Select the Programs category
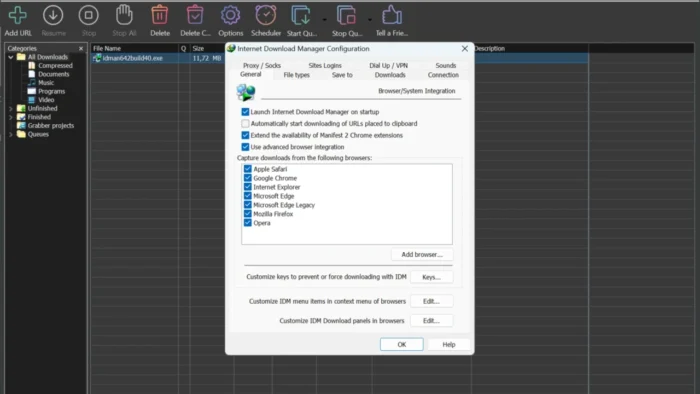Image resolution: width=700 pixels, height=394 pixels. tap(51, 91)
